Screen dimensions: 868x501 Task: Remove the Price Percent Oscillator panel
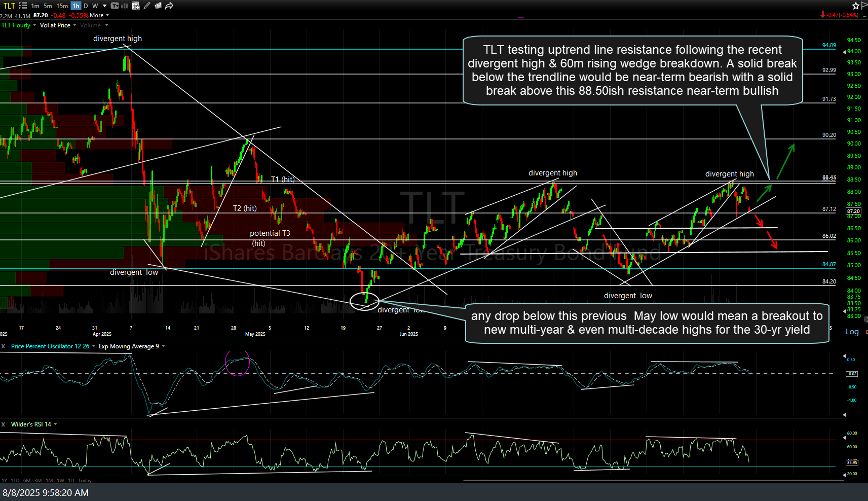pyautogui.click(x=3, y=346)
